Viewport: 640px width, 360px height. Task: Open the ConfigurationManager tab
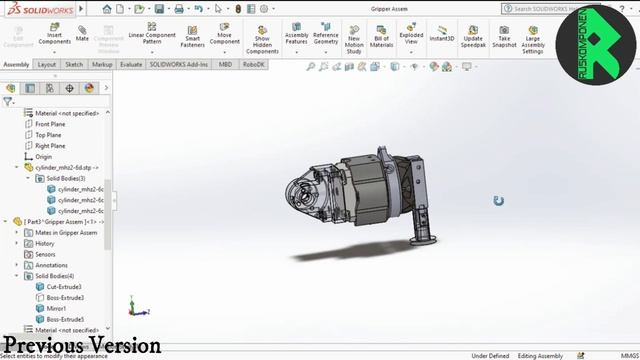50,88
